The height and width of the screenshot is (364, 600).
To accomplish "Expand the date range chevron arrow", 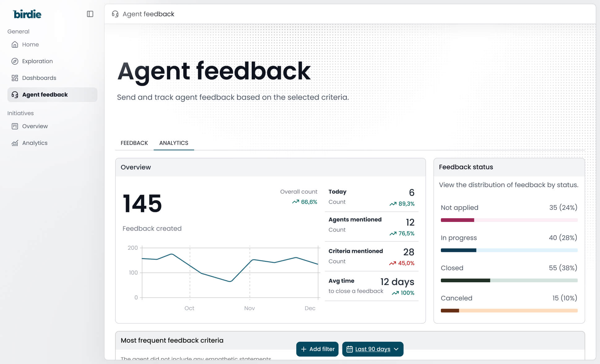I will [x=396, y=349].
